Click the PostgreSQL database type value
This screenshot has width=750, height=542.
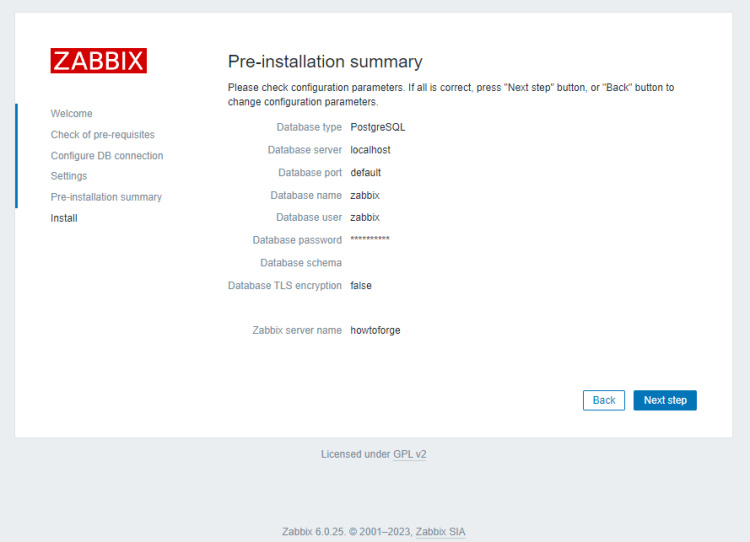377,127
